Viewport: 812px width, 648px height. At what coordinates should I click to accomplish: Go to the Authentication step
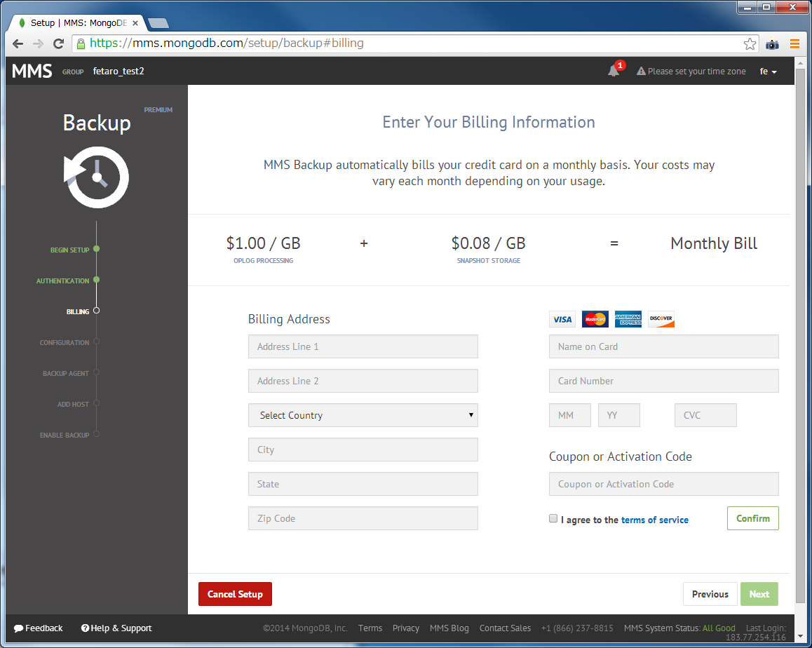coord(63,281)
